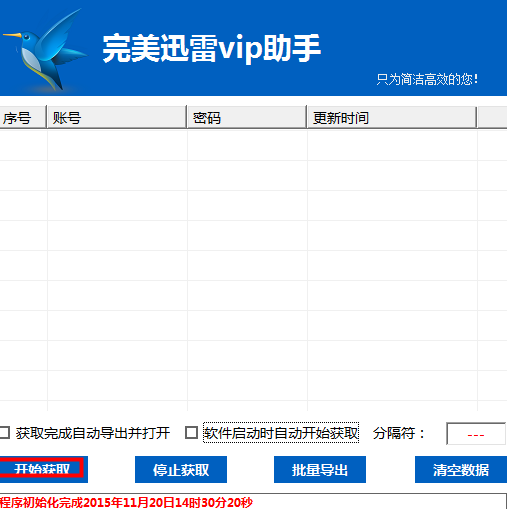507x509 pixels.
Task: Click the 停止获取 button
Action: [x=181, y=469]
